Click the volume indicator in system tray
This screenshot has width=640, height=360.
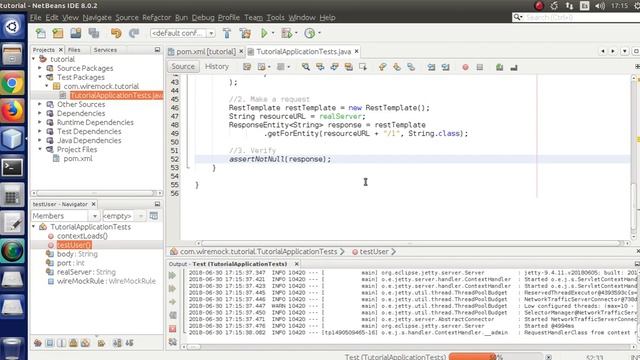[600, 6]
